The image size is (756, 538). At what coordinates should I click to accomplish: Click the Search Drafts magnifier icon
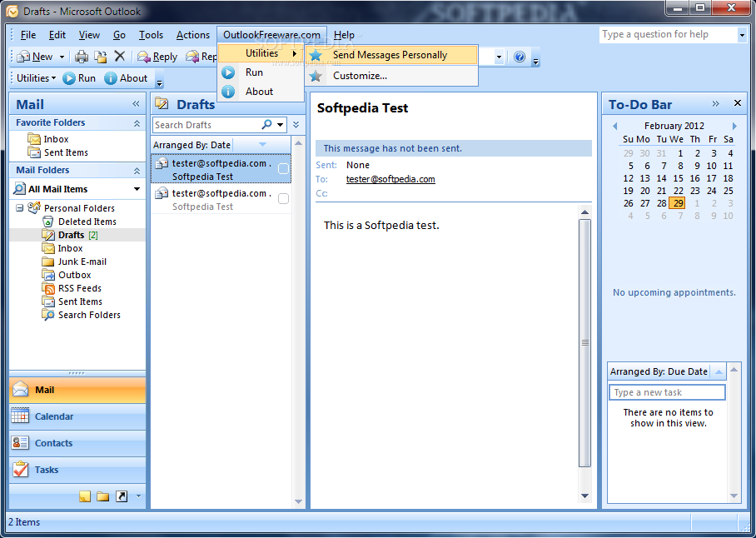[266, 125]
